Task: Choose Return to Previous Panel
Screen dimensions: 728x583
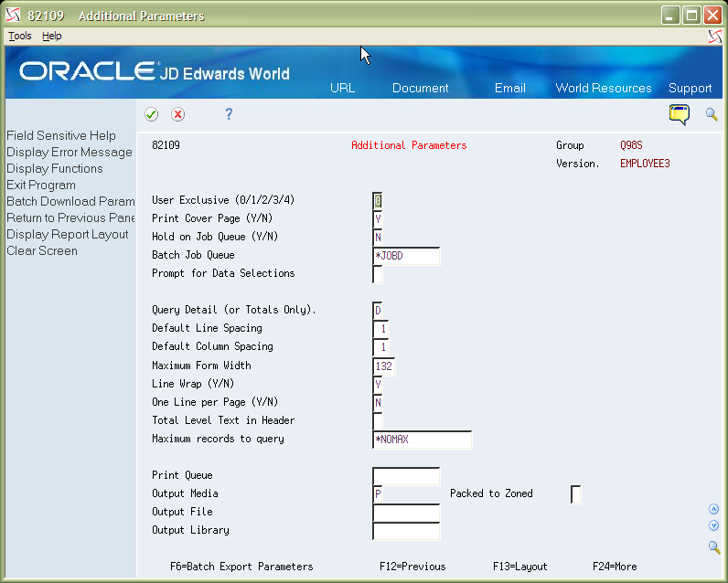Action: (70, 218)
